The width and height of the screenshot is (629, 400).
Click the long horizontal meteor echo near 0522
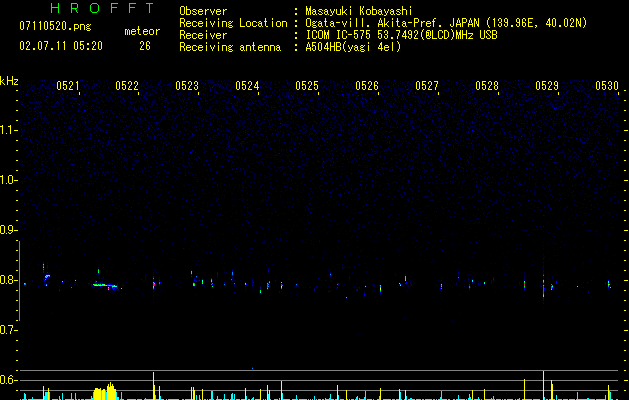pos(105,285)
